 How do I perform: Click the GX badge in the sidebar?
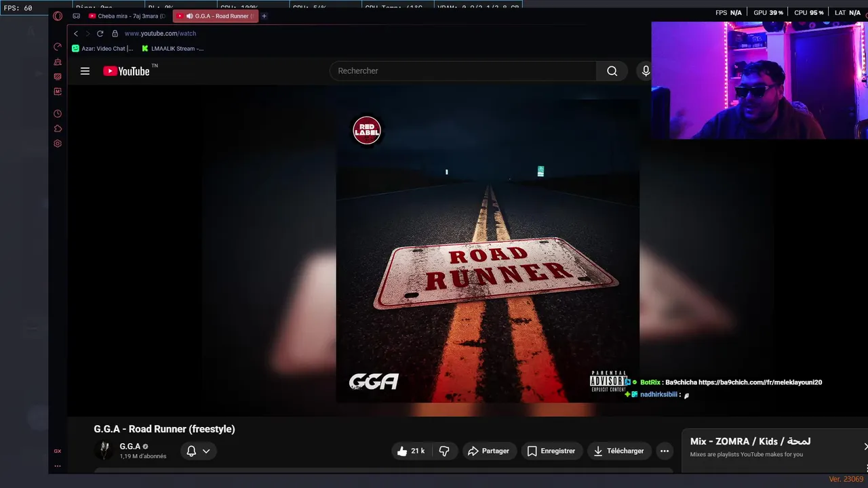58,451
